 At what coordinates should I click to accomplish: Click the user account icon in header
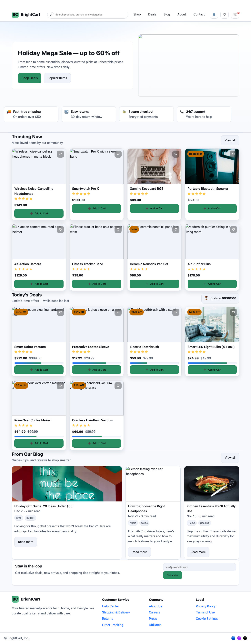click(214, 14)
